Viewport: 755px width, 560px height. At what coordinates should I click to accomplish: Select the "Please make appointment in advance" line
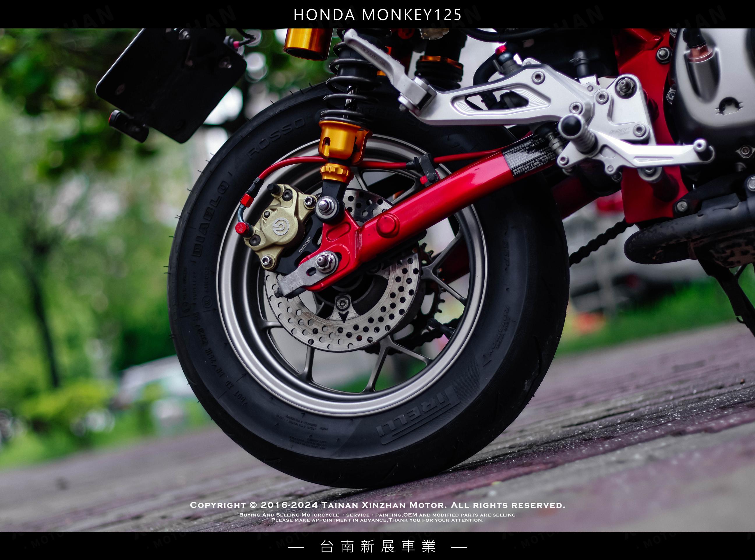click(377, 520)
